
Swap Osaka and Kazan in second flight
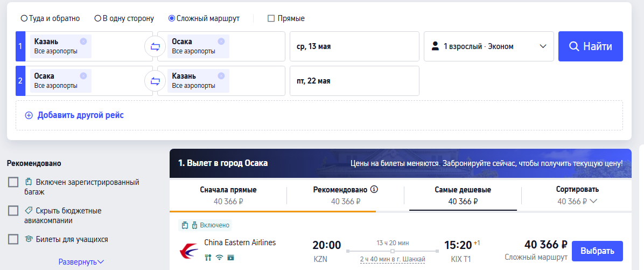point(155,81)
